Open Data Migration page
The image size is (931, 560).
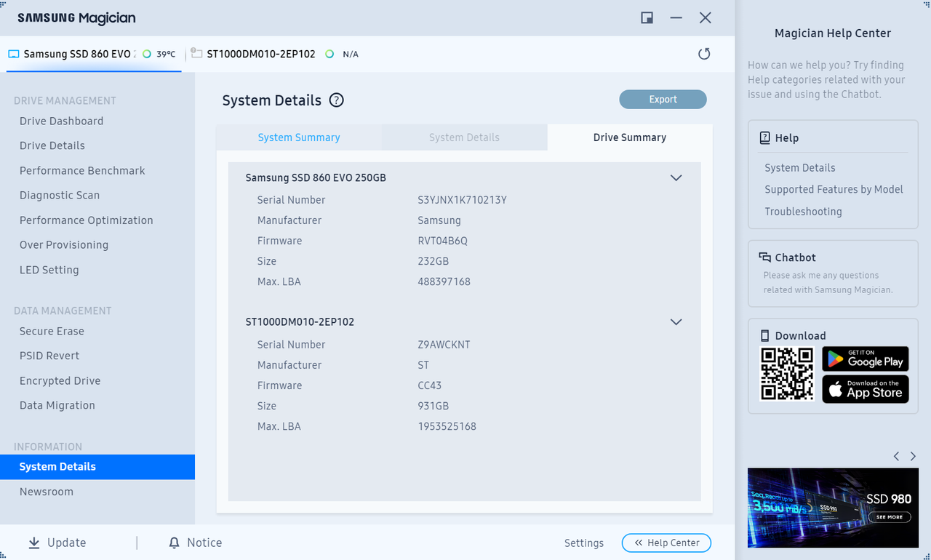point(57,406)
